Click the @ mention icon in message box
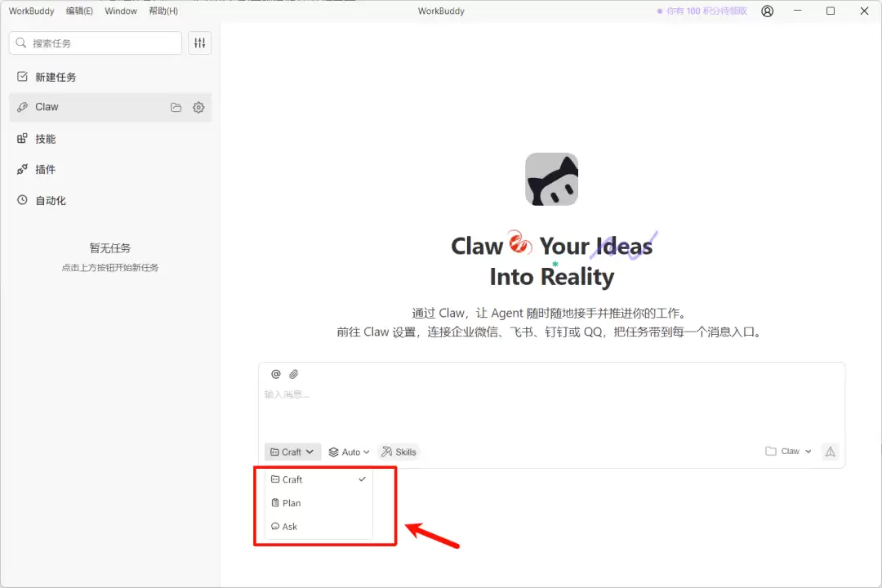Viewport: 882px width, 588px height. pyautogui.click(x=275, y=374)
